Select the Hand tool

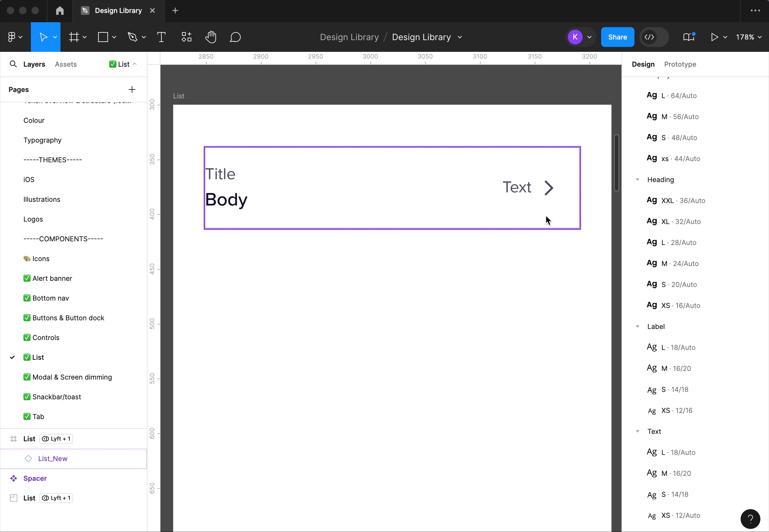click(211, 37)
